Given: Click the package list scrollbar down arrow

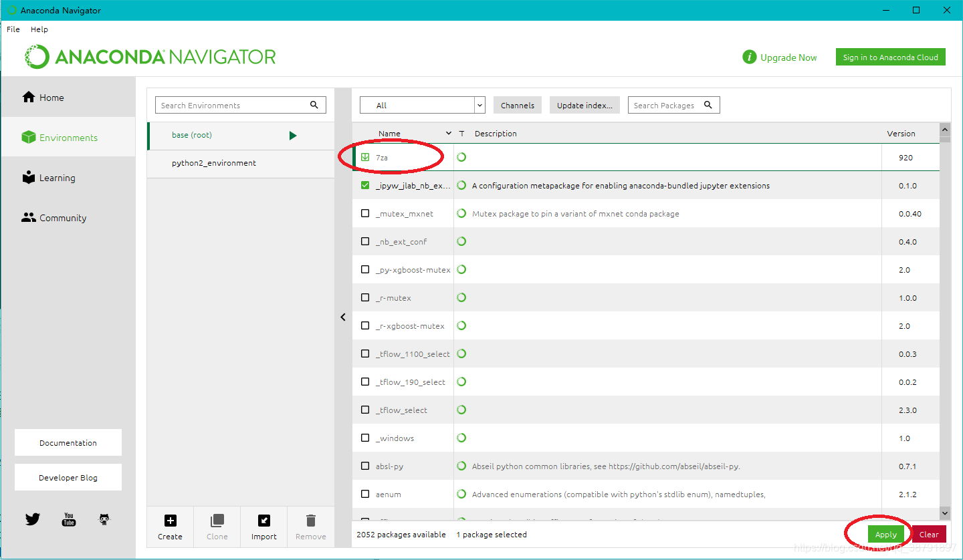Looking at the screenshot, I should click(x=945, y=513).
